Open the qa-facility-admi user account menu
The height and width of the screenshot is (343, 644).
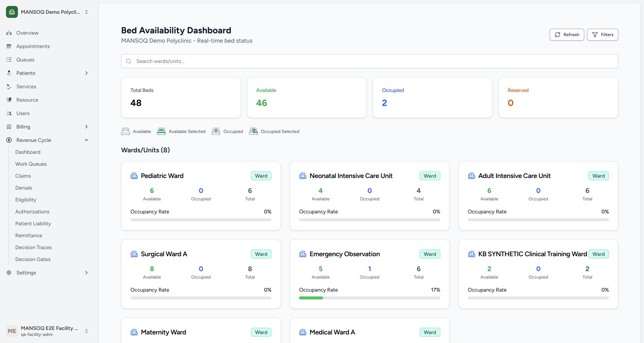[x=48, y=331]
